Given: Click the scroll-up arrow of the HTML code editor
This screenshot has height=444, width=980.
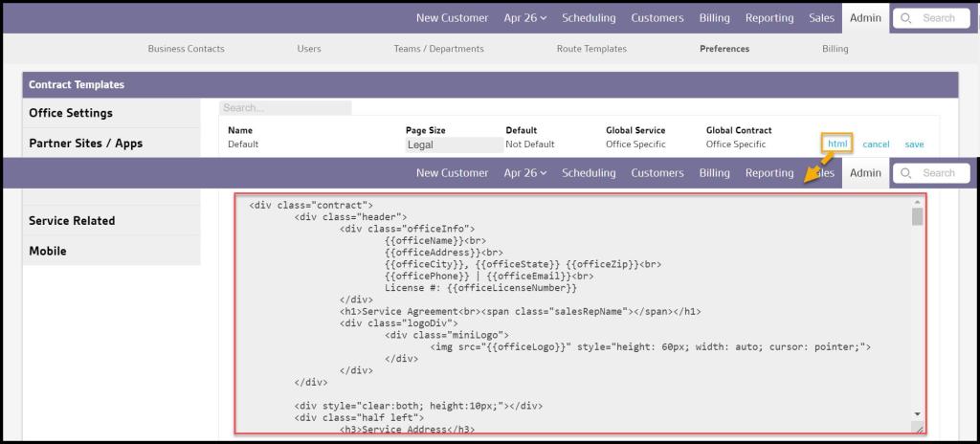Looking at the screenshot, I should [x=917, y=203].
